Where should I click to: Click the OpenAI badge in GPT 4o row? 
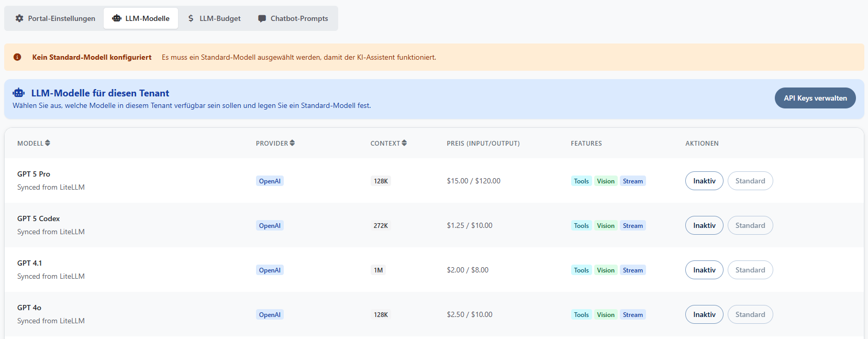270,315
